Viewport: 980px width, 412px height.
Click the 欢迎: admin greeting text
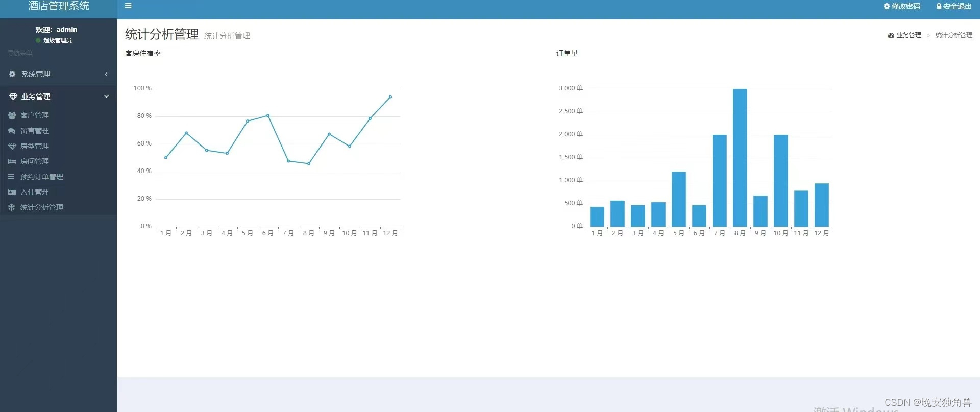56,30
